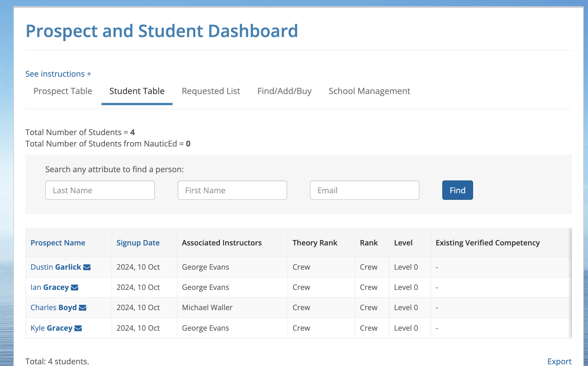Open the School Management tab

[x=369, y=91]
